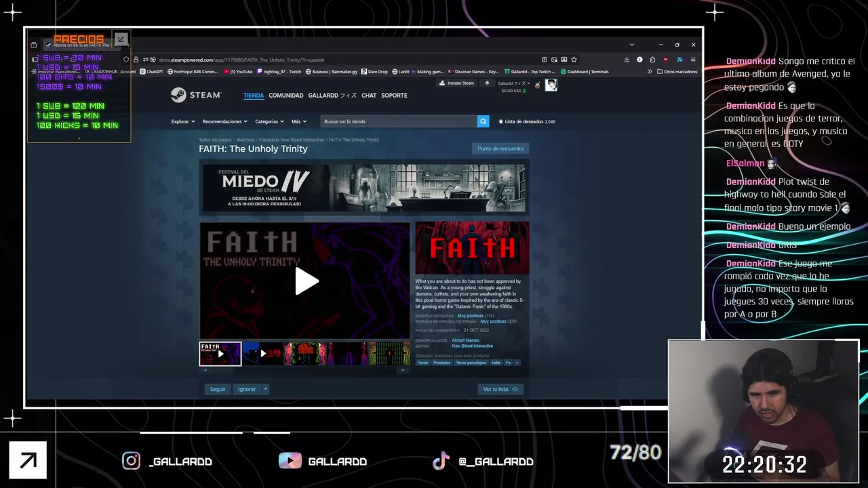Click the Punto de encuentro button
868x488 pixels.
(500, 148)
